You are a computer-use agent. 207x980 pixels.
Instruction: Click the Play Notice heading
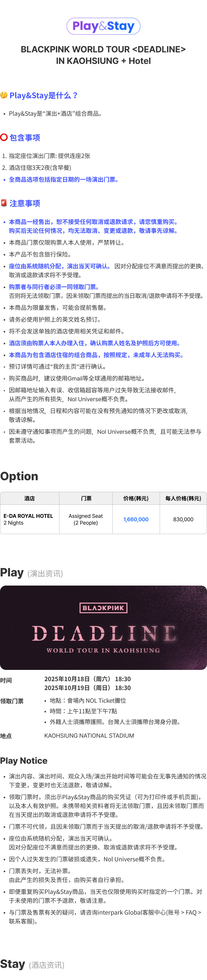(24, 760)
